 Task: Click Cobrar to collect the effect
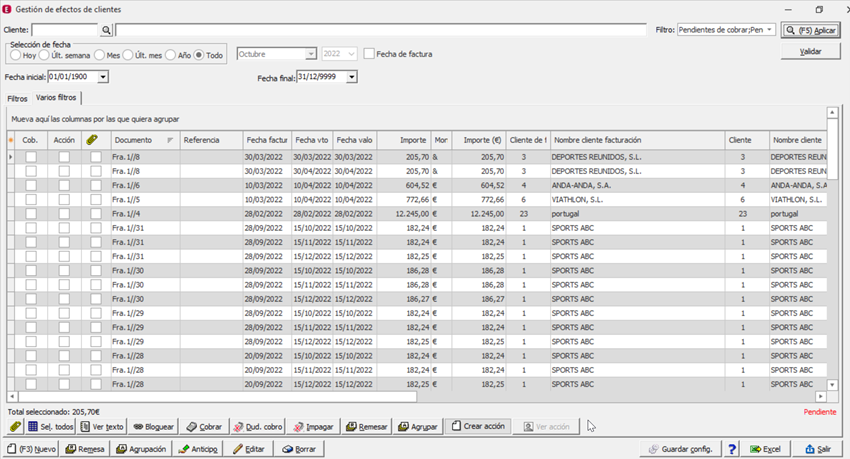[204, 426]
